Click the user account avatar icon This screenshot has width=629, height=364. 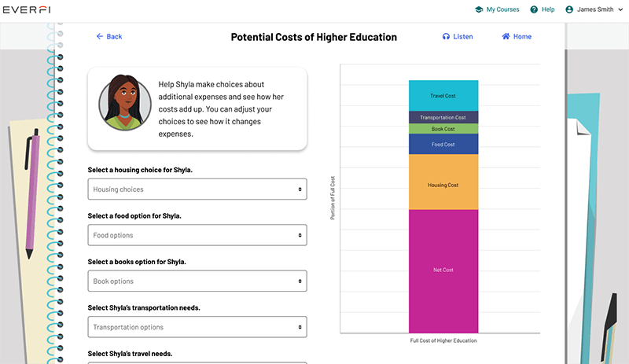(x=569, y=9)
